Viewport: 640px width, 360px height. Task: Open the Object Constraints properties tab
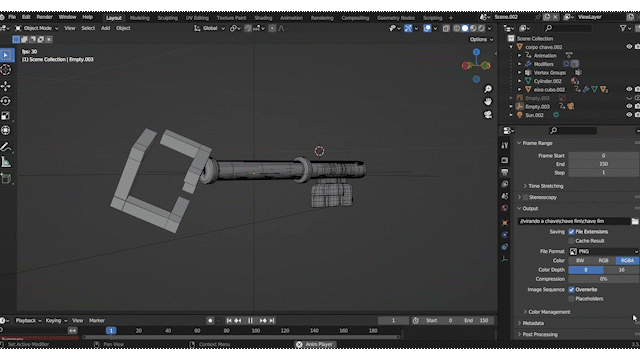[505, 247]
